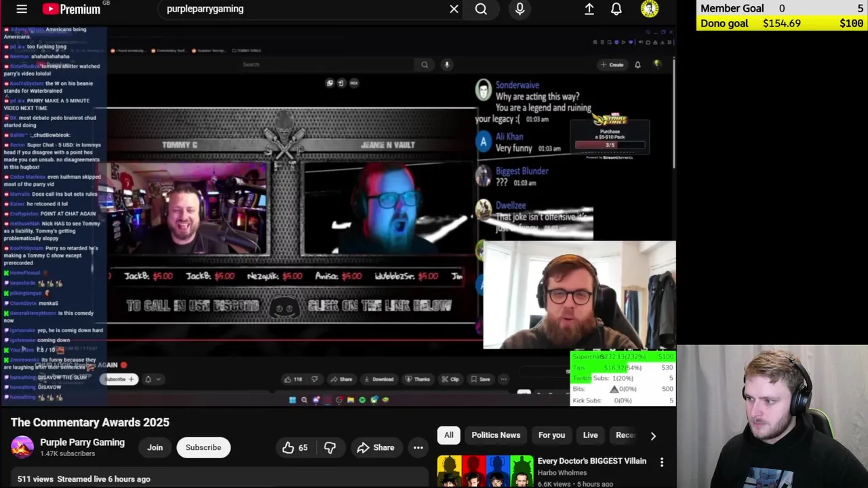
Task: Select the partially hidden Recently chip
Action: pos(625,435)
